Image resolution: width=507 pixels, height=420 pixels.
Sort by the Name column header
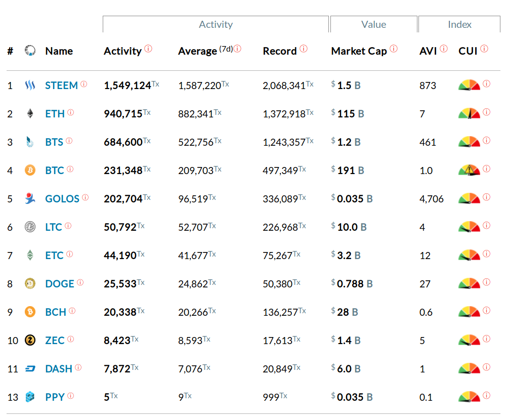[59, 51]
